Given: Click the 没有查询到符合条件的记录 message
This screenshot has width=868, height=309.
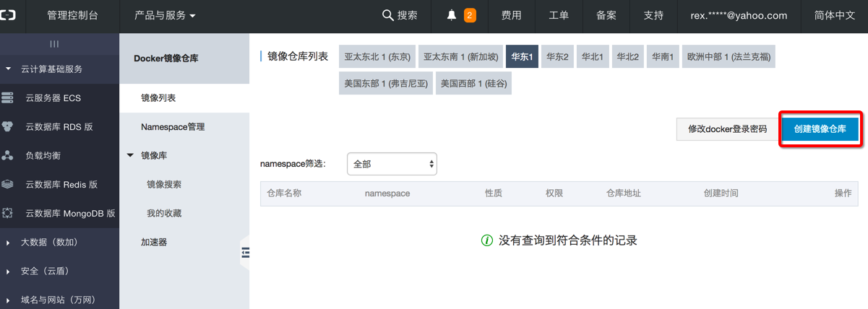Looking at the screenshot, I should tap(568, 240).
